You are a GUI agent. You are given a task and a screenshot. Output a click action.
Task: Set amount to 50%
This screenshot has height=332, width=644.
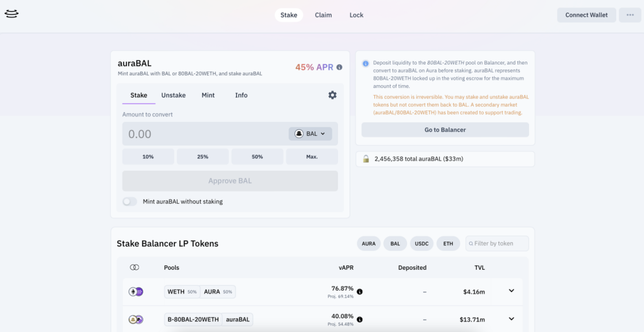click(x=258, y=157)
